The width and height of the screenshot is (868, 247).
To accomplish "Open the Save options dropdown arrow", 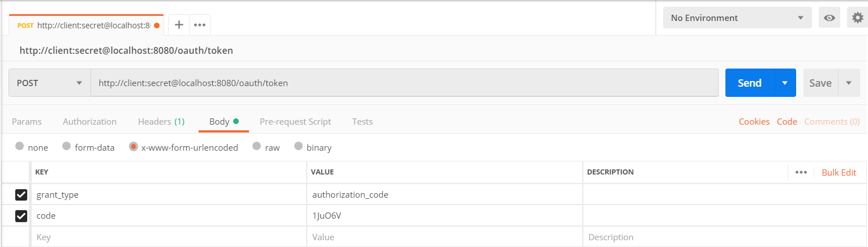I will 849,83.
